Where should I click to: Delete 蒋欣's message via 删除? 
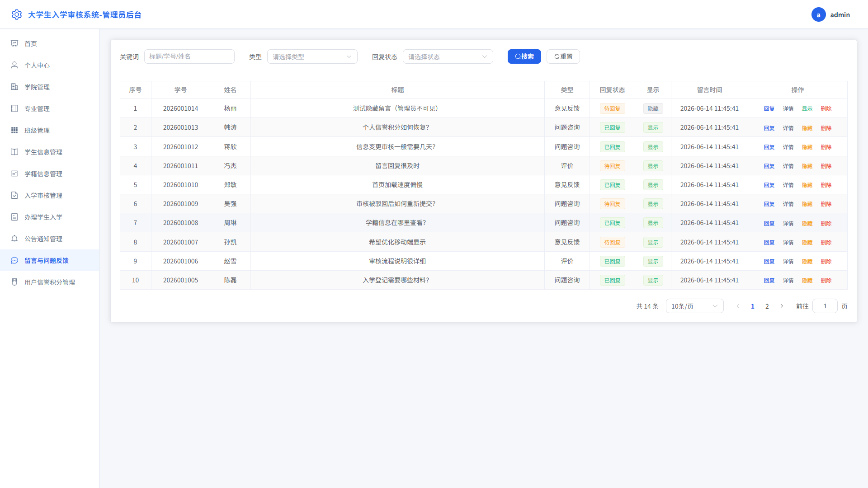[826, 147]
